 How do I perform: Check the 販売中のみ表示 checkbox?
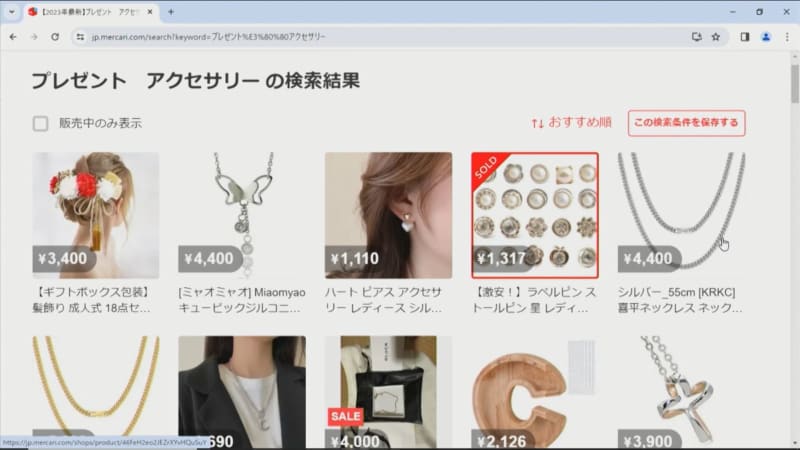40,123
